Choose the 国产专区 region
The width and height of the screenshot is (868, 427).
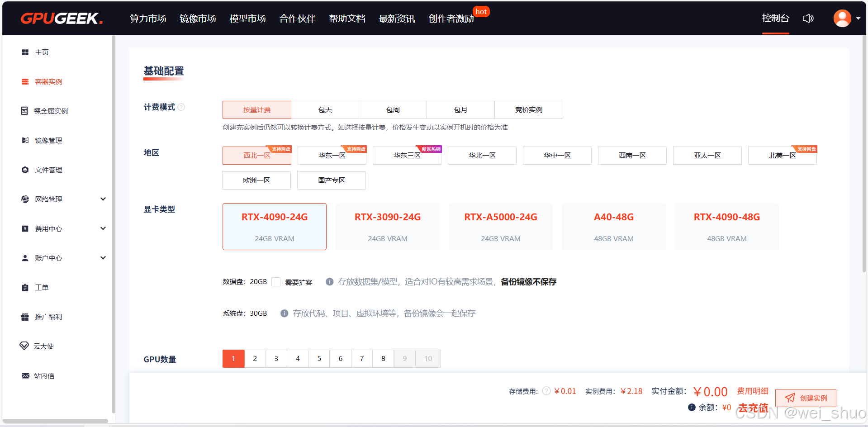[x=332, y=180]
